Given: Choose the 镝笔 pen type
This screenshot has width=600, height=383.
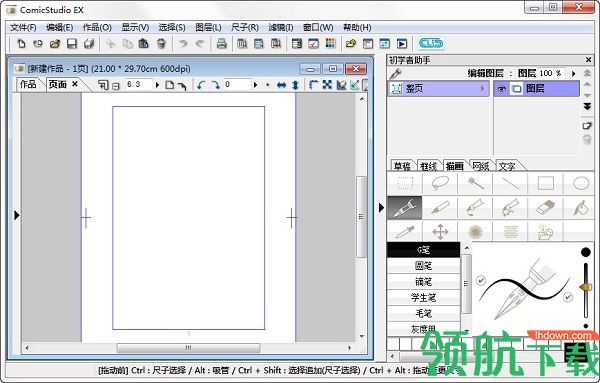Looking at the screenshot, I should click(424, 282).
